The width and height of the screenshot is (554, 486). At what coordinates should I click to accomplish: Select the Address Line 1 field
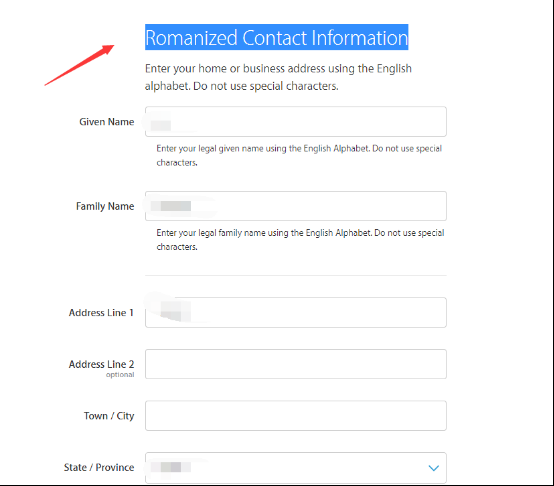coord(296,313)
